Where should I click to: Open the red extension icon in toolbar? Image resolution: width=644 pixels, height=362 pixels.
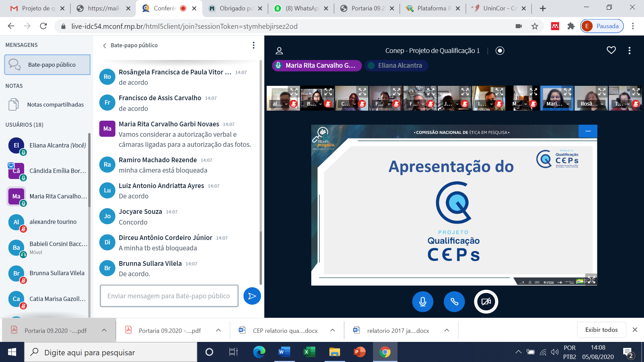(x=555, y=26)
